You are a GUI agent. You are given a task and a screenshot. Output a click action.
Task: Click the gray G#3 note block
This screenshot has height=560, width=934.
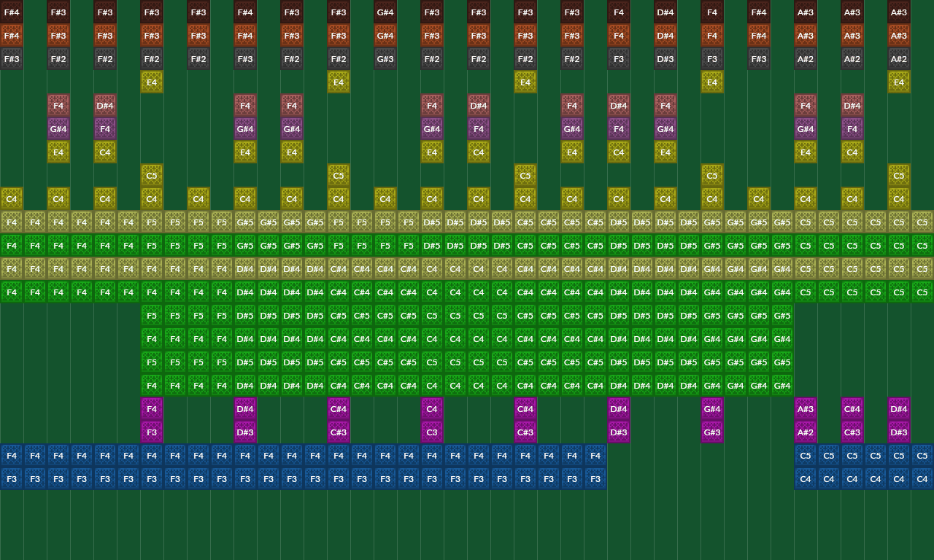tap(385, 59)
